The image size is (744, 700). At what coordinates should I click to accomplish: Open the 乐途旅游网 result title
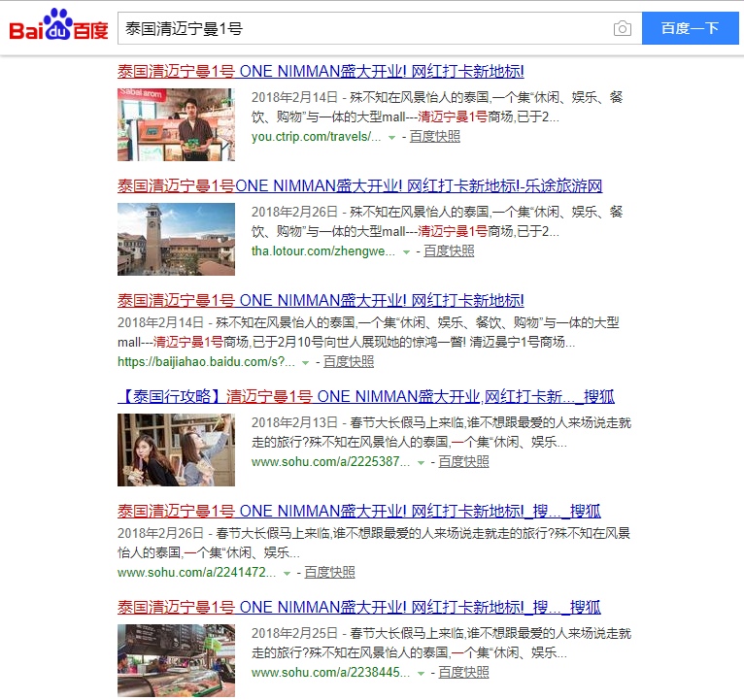pyautogui.click(x=359, y=185)
